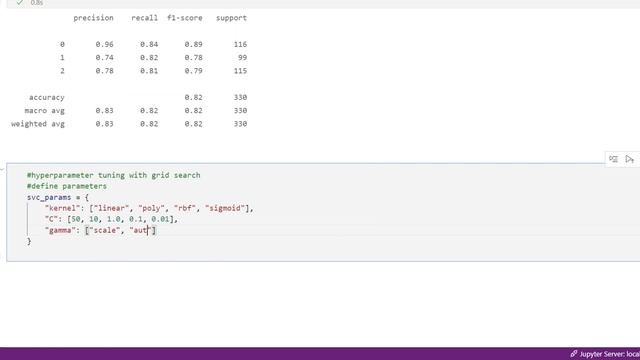
Task: Click the 0.8s execution time label
Action: point(37,3)
